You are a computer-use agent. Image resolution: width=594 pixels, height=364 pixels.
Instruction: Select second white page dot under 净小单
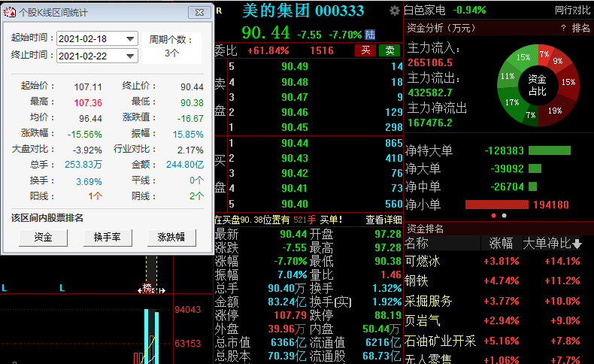click(x=504, y=216)
